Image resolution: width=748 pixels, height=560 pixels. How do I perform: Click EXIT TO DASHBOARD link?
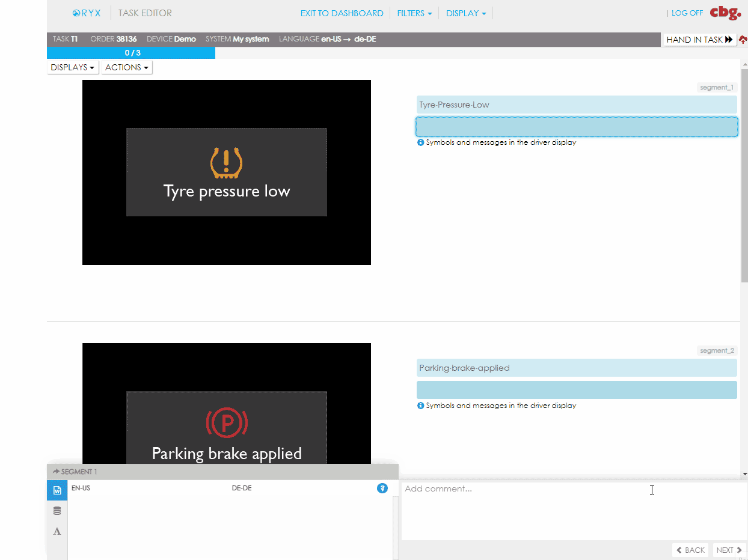(342, 13)
